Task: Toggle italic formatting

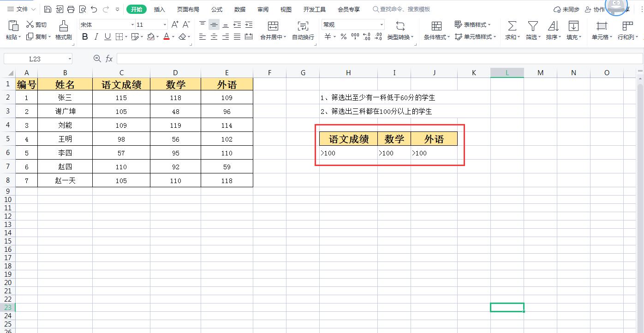Action: [x=96, y=37]
